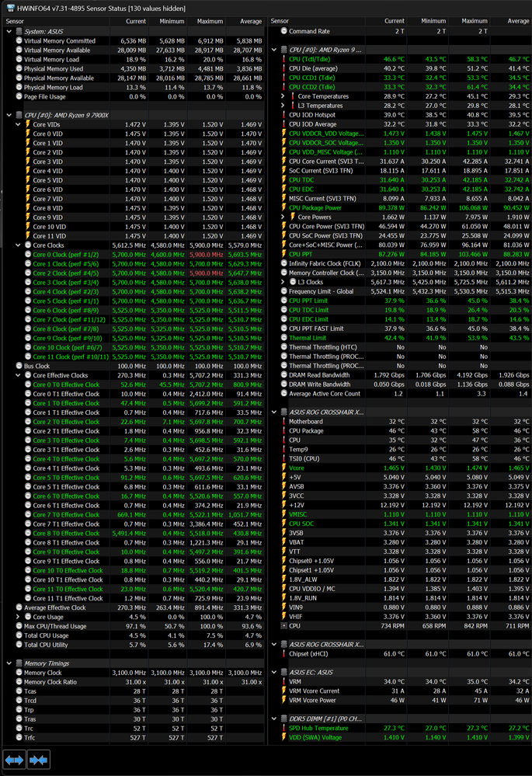Viewport: 532px width, 776px height.
Task: Click the lightning icon beside +12V
Action: pyautogui.click(x=284, y=505)
